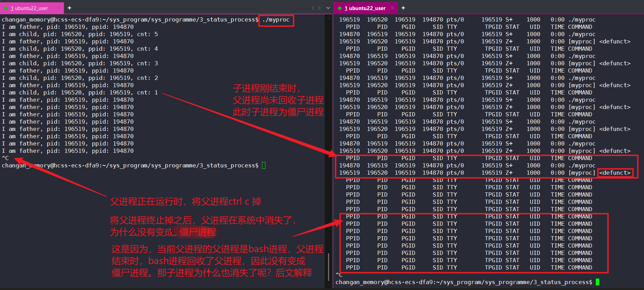The height and width of the screenshot is (290, 644).
Task: Expand the tab list dropdown chevron
Action: pyautogui.click(x=328, y=8)
